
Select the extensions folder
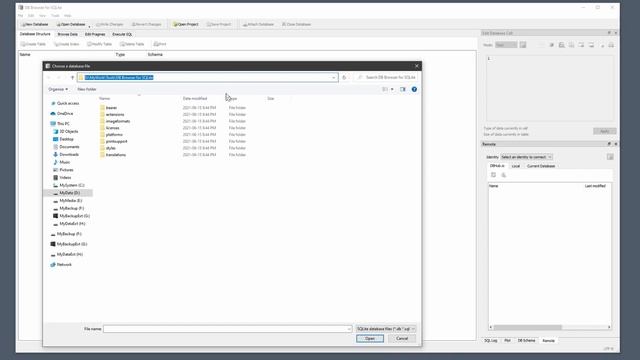115,115
